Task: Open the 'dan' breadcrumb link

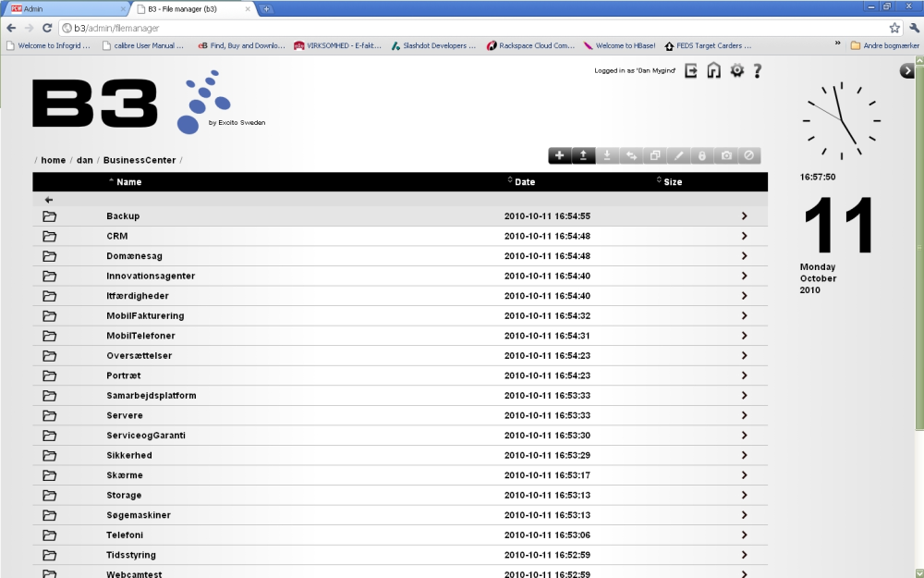Action: click(x=85, y=160)
